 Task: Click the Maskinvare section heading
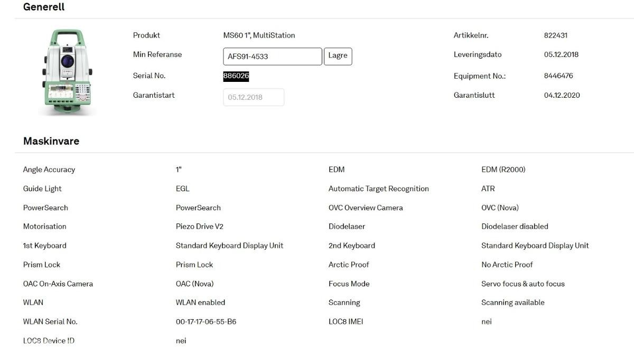tap(51, 141)
